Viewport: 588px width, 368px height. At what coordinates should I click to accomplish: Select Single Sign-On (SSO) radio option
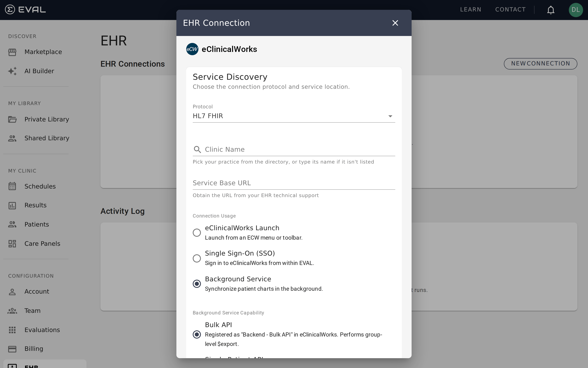197,258
